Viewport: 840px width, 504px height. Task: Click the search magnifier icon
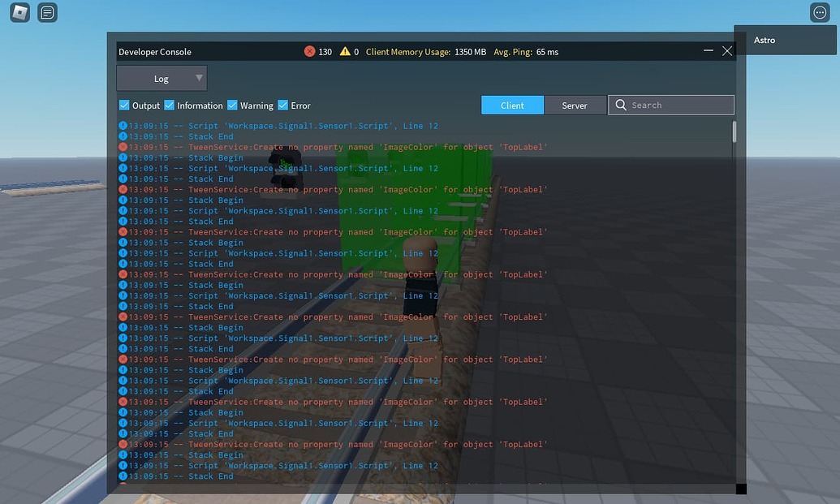coord(620,105)
